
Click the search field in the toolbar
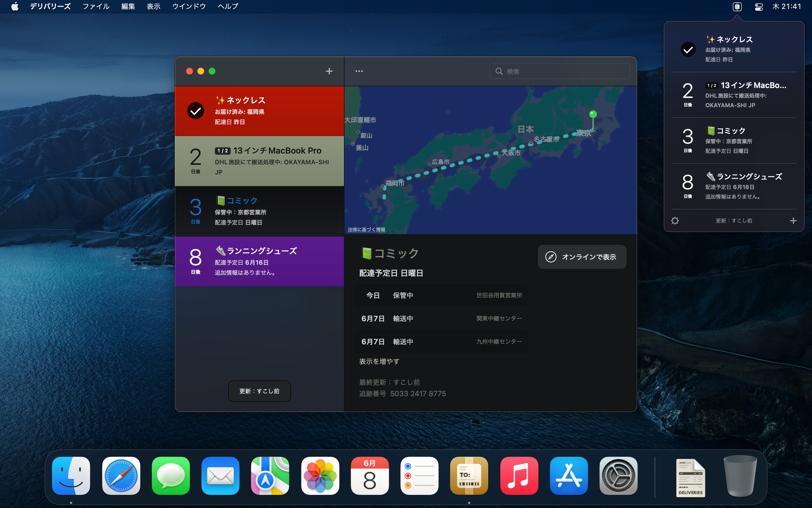560,71
